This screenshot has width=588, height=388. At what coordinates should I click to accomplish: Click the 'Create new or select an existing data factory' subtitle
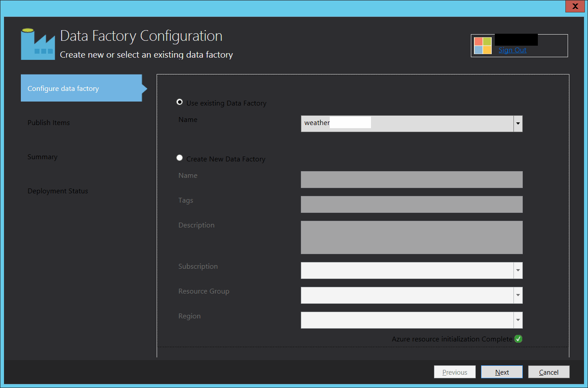coord(146,55)
